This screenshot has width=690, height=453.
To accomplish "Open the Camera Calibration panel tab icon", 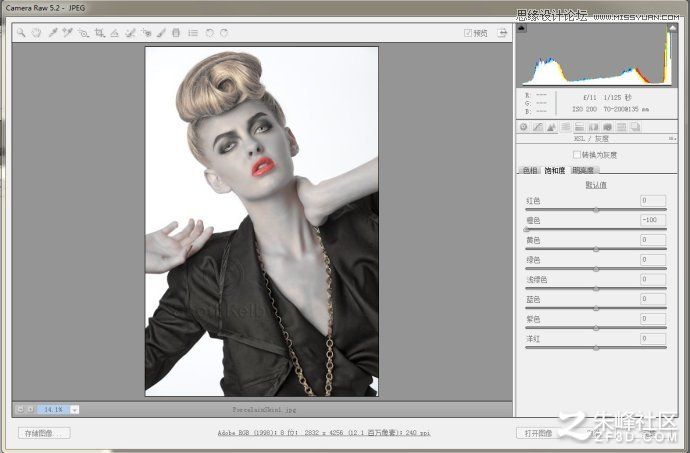I will pos(607,127).
